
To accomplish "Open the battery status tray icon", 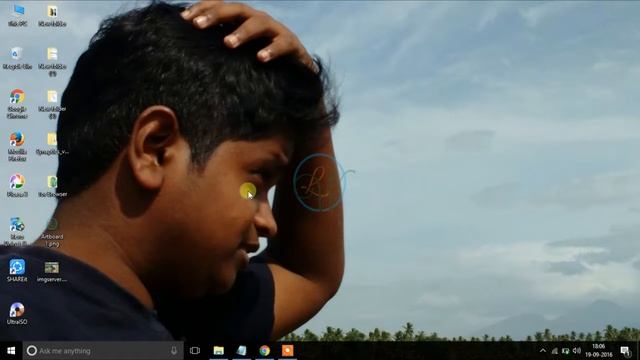I will pyautogui.click(x=565, y=351).
